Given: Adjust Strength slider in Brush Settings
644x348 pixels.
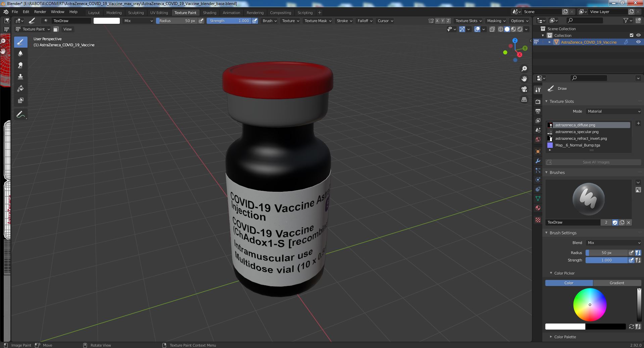Looking at the screenshot, I should tap(606, 260).
